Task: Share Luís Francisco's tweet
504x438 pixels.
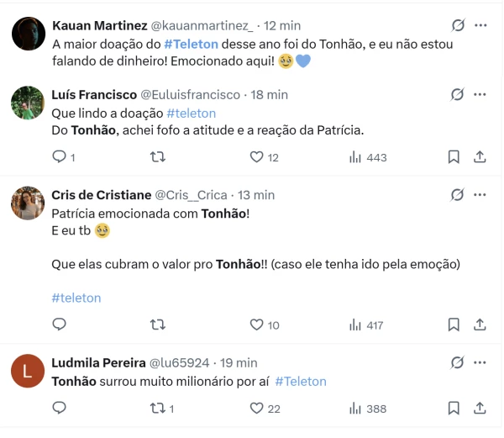Action: (480, 156)
